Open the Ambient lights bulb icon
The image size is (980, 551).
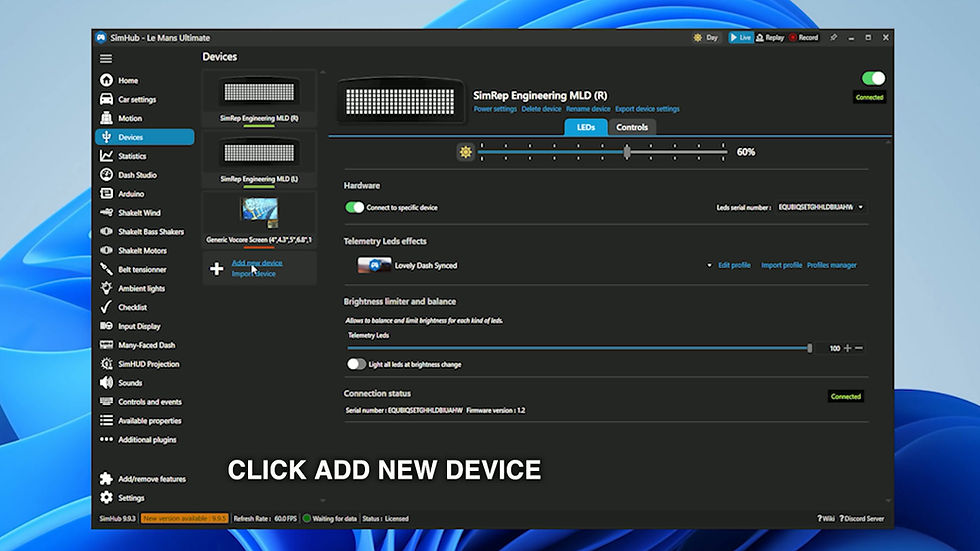click(x=106, y=288)
